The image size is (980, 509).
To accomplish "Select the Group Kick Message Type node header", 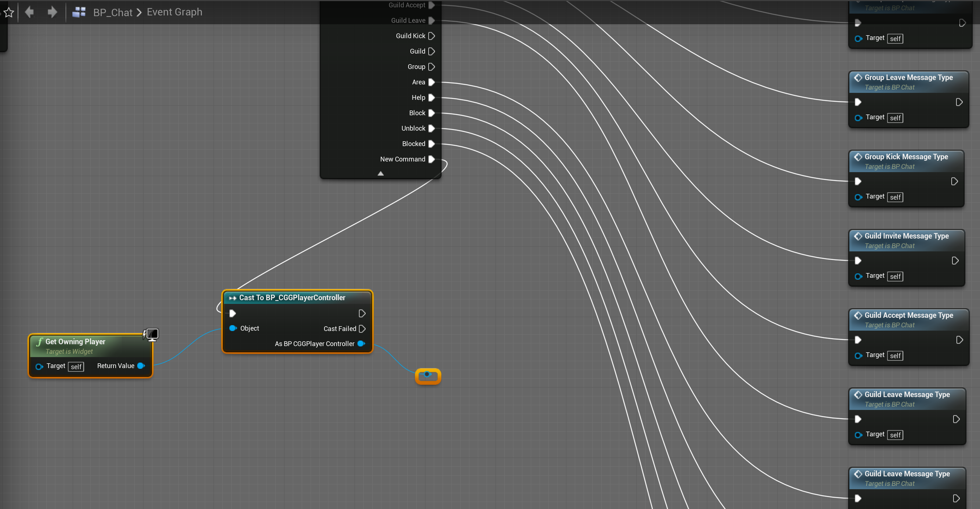I will click(x=906, y=157).
